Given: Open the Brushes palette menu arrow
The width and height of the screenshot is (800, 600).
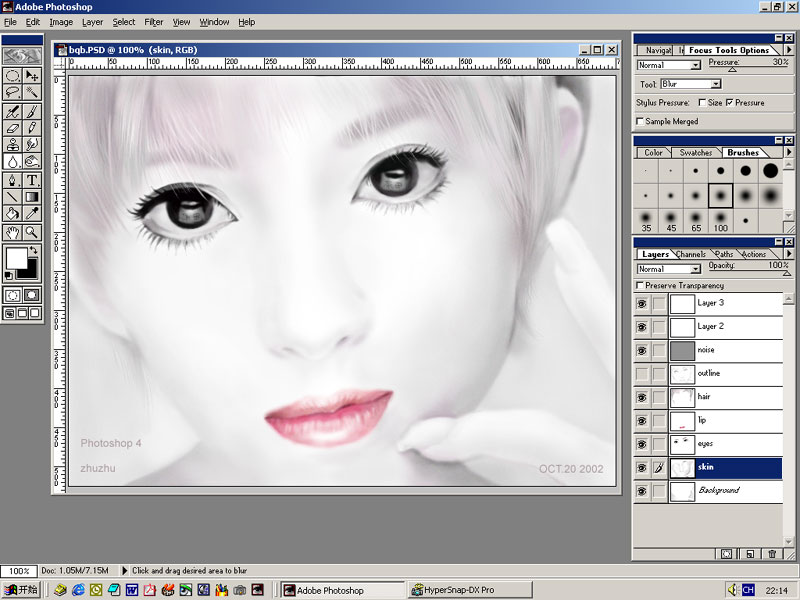Looking at the screenshot, I should click(789, 152).
